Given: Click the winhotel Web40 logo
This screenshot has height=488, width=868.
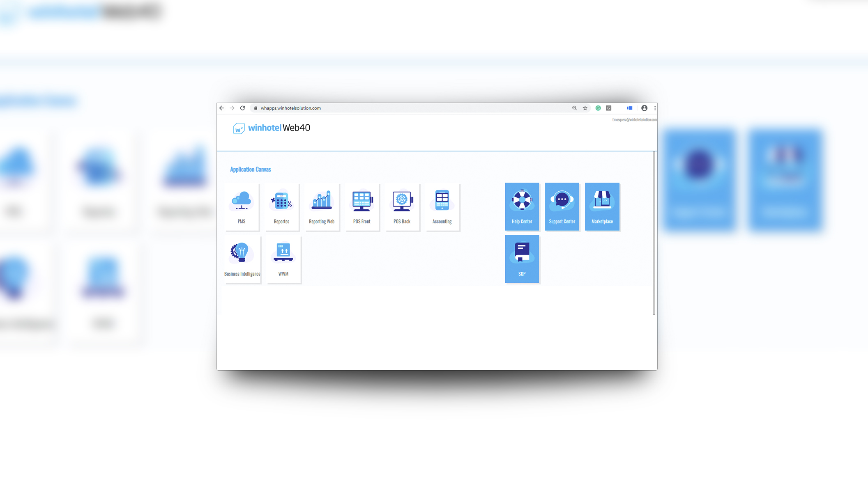Looking at the screenshot, I should coord(272,128).
